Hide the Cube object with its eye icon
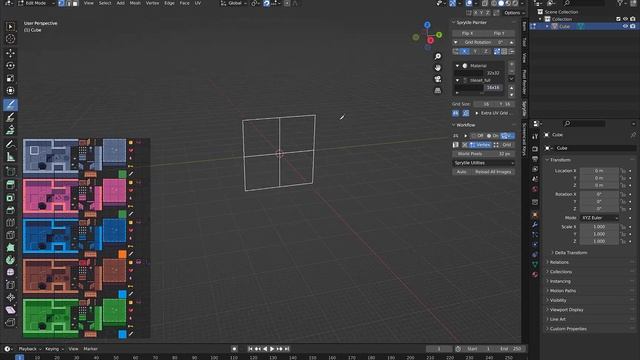Screen dimensions: 640x360 [x=625, y=26]
